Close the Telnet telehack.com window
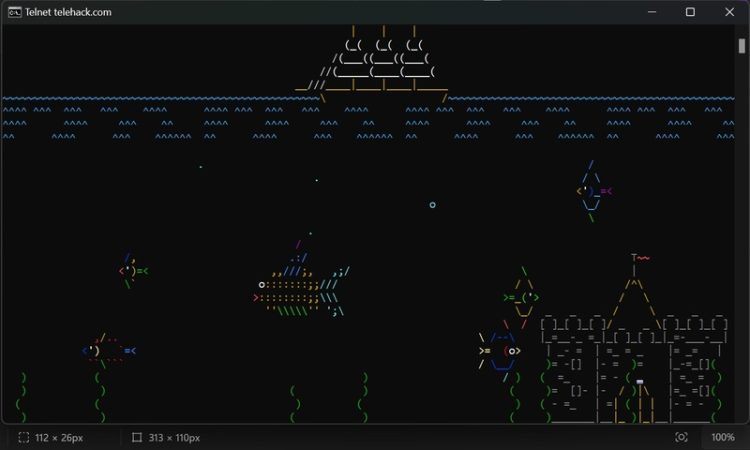Screen dimensions: 750x450 [729, 12]
